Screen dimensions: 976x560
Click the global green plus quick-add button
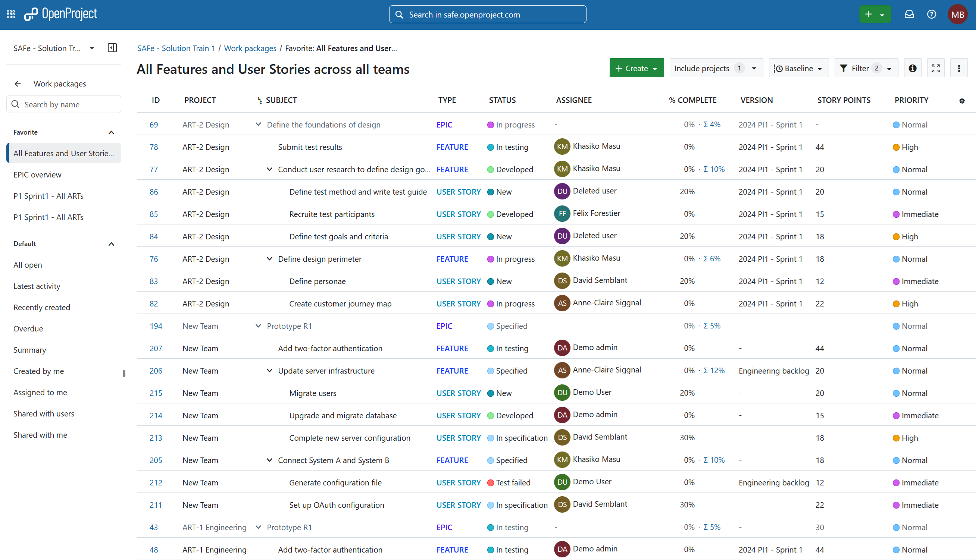pyautogui.click(x=875, y=15)
